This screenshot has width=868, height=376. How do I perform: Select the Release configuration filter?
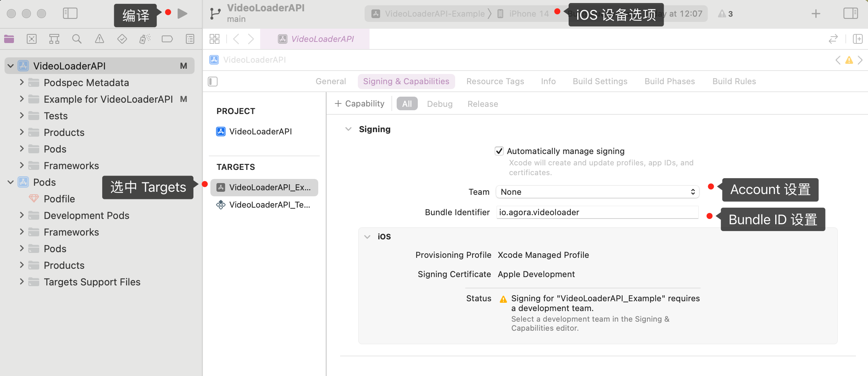483,104
